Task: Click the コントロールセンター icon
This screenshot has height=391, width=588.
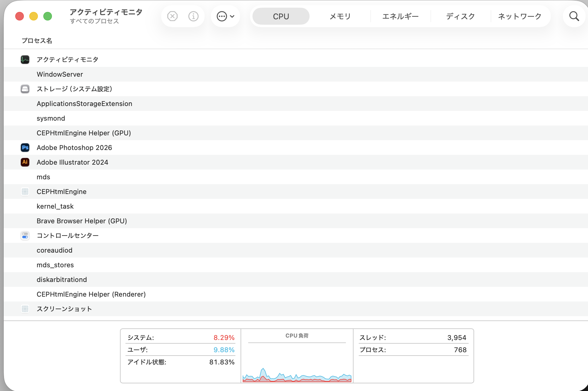Action: click(x=25, y=236)
